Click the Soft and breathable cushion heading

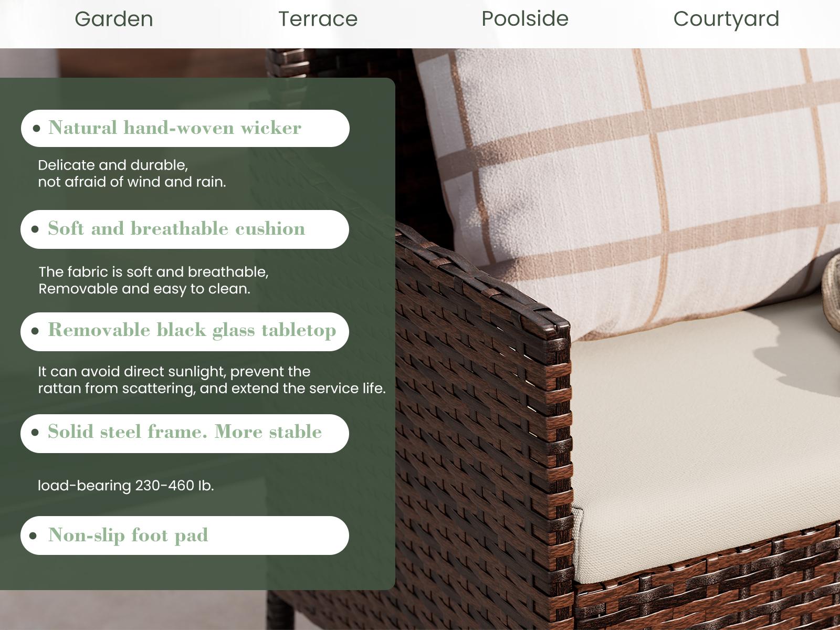pyautogui.click(x=176, y=228)
